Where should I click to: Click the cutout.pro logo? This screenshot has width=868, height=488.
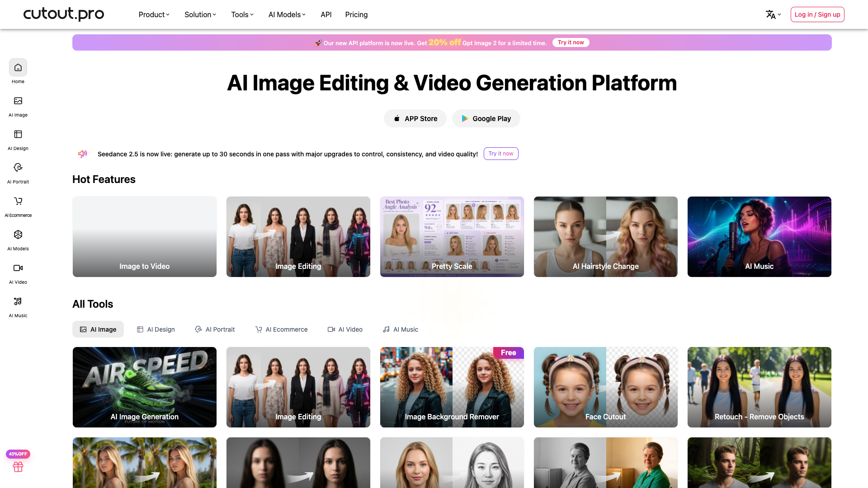point(64,14)
